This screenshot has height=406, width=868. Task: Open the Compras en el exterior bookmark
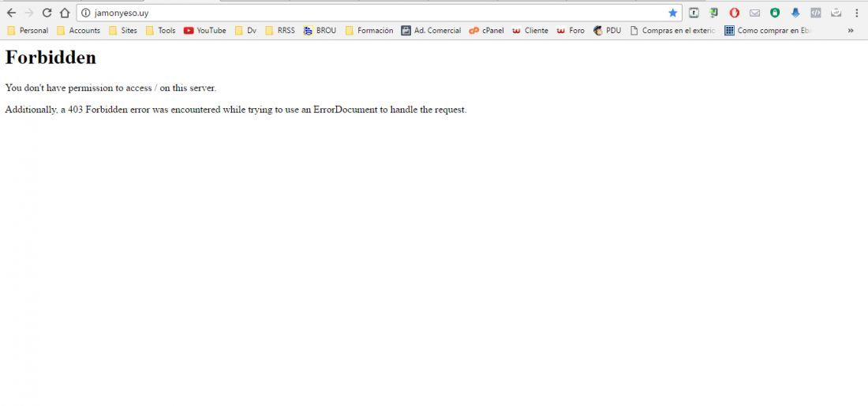673,31
